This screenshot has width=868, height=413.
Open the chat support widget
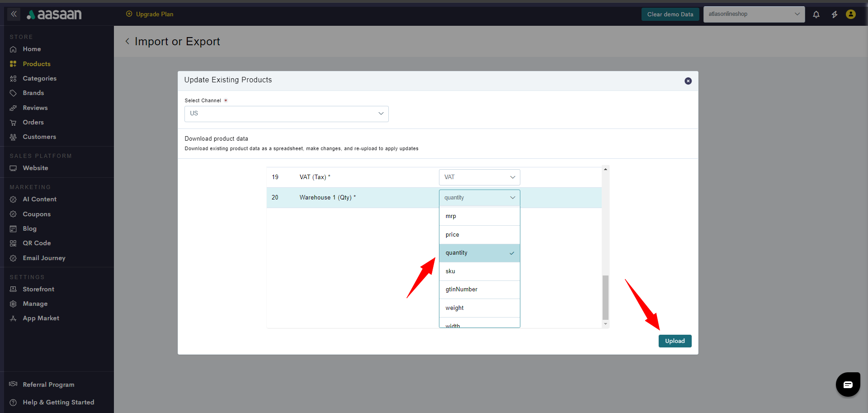coord(848,385)
